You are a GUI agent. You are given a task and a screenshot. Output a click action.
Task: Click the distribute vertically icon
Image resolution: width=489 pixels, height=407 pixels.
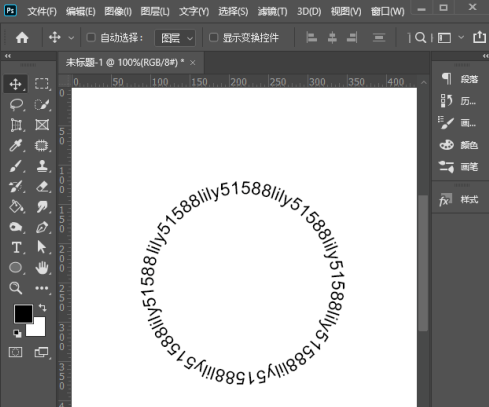379,38
